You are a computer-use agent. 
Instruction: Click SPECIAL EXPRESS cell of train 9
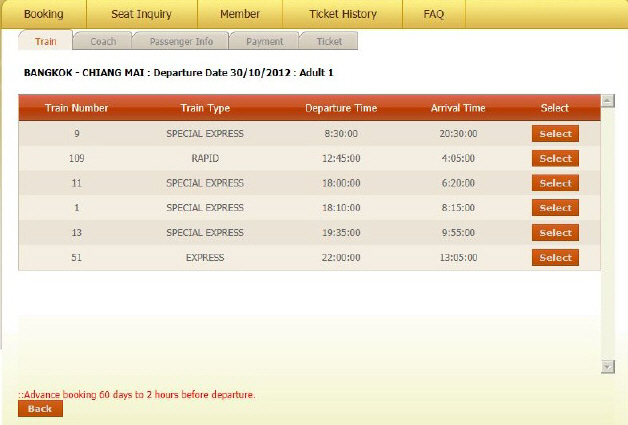[205, 133]
